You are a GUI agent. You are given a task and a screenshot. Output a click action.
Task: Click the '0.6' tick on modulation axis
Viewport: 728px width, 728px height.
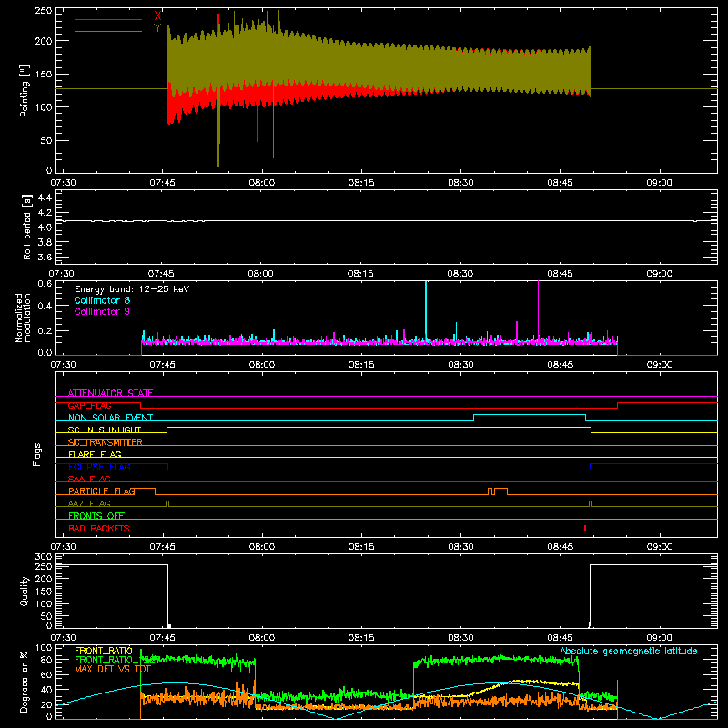point(45,284)
